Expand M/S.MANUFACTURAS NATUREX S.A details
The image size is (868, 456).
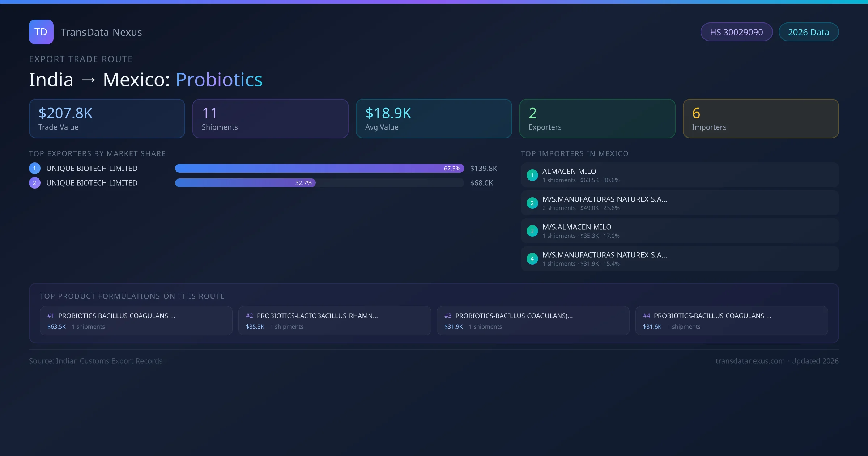tap(679, 203)
